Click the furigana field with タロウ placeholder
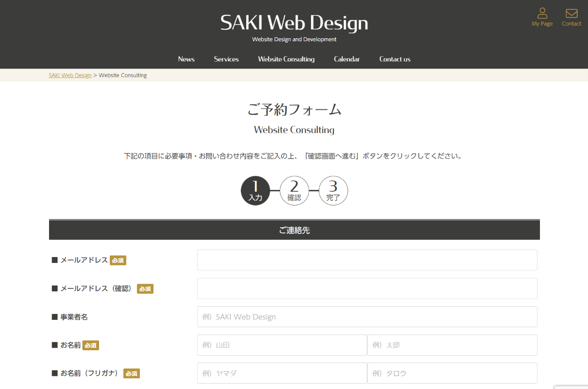This screenshot has height=389, width=588. 452,373
